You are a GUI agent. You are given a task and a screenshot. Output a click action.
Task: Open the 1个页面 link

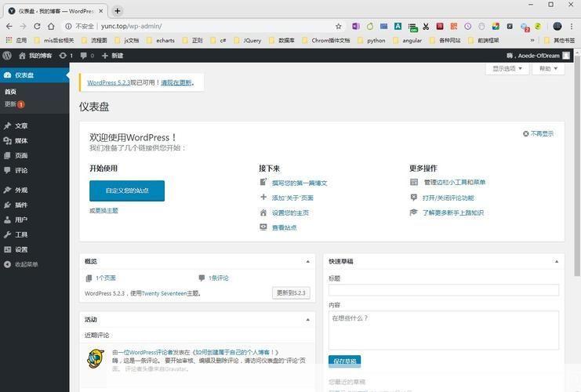tap(106, 278)
